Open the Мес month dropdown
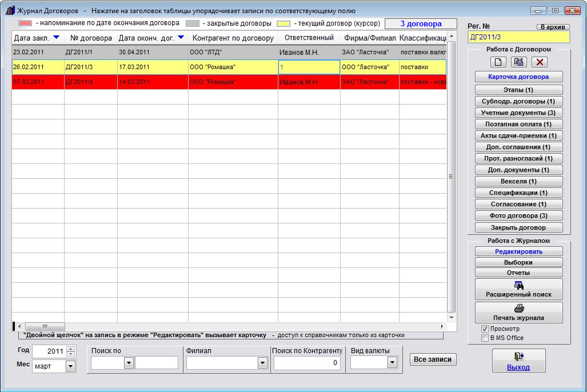The width and height of the screenshot is (587, 392). click(71, 366)
